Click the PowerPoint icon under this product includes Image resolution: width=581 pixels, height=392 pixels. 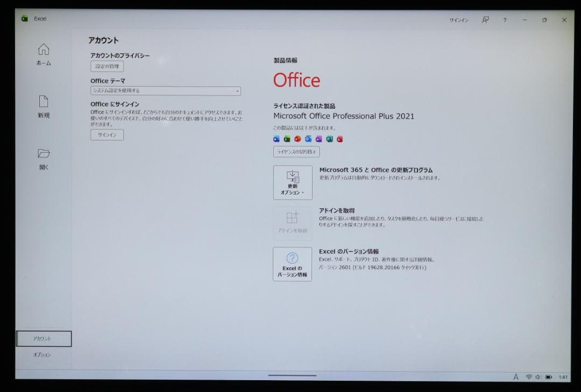296,139
